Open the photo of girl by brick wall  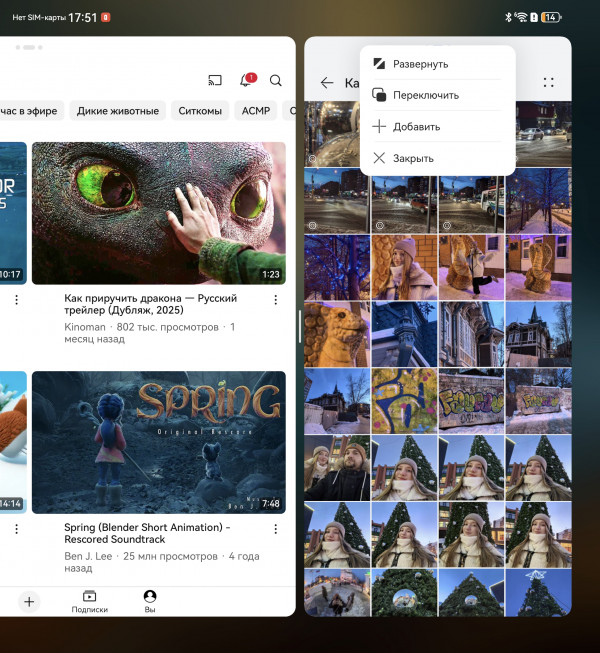[404, 267]
